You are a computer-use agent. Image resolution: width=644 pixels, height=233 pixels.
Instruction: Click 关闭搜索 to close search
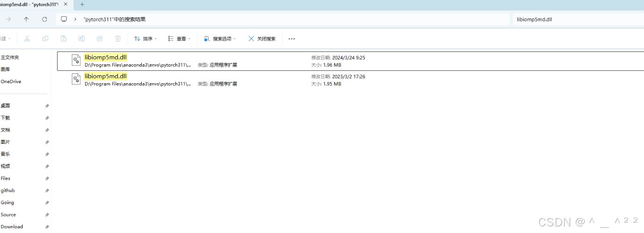click(x=262, y=39)
